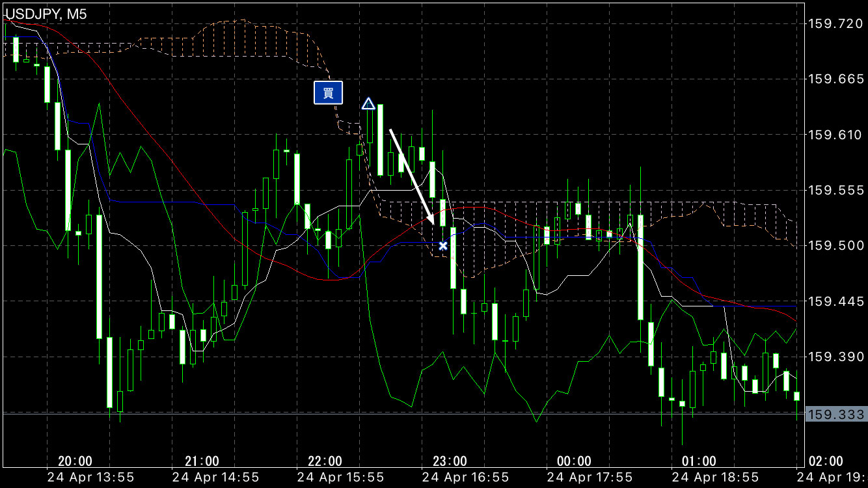Select the 159.665 price axis label
The width and height of the screenshot is (868, 488).
(835, 79)
